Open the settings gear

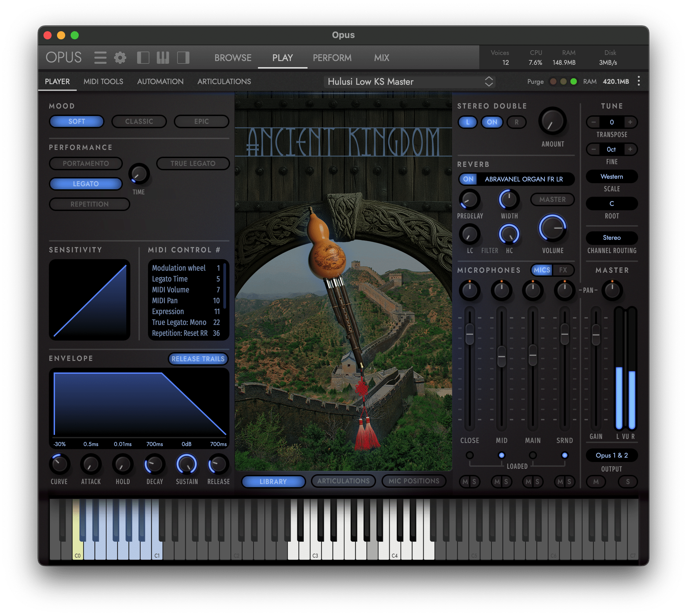(x=120, y=58)
